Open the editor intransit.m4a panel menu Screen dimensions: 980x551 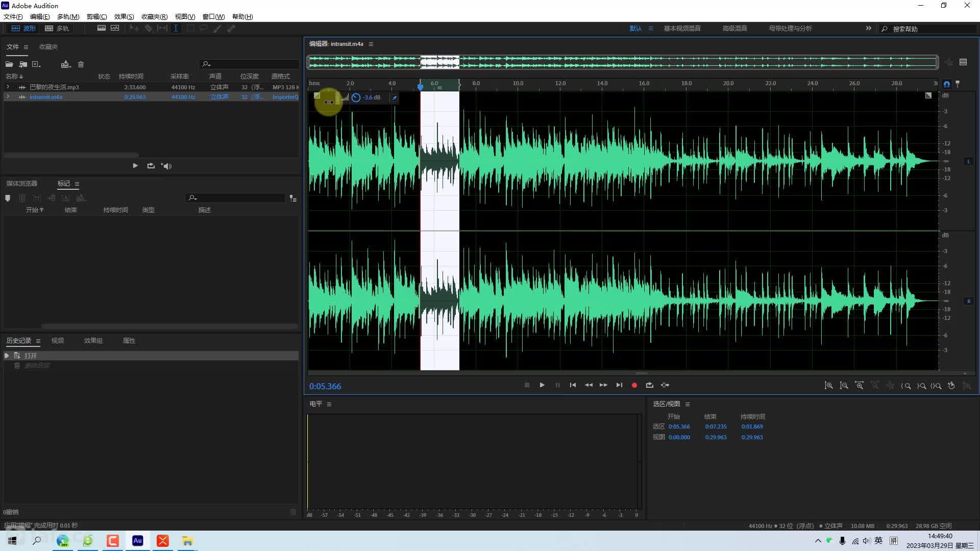coord(371,44)
